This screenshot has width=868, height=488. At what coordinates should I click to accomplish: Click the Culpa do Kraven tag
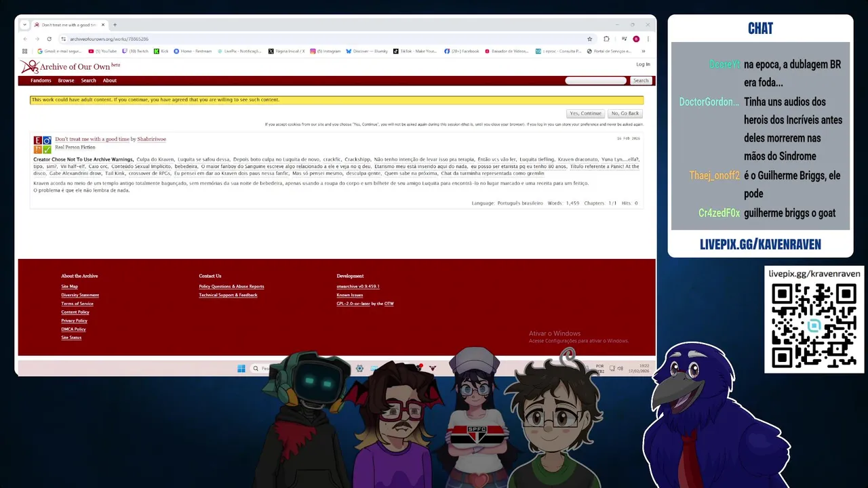pos(155,159)
